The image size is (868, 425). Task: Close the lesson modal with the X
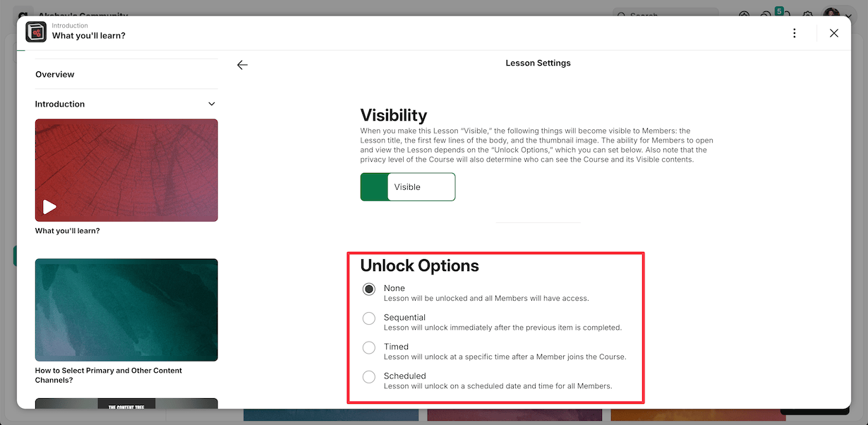[834, 33]
